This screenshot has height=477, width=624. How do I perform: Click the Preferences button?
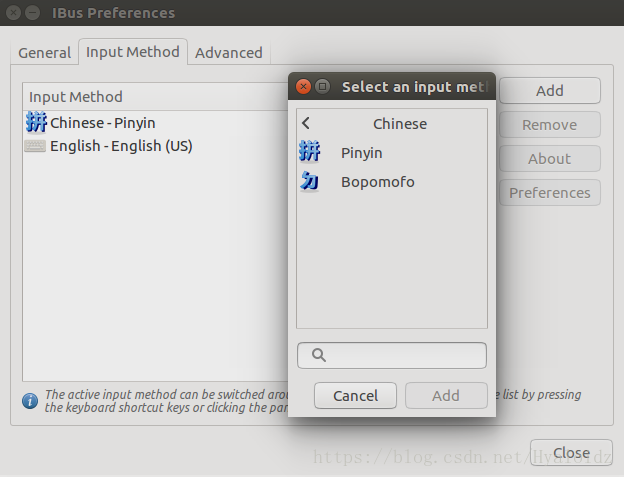pos(550,193)
